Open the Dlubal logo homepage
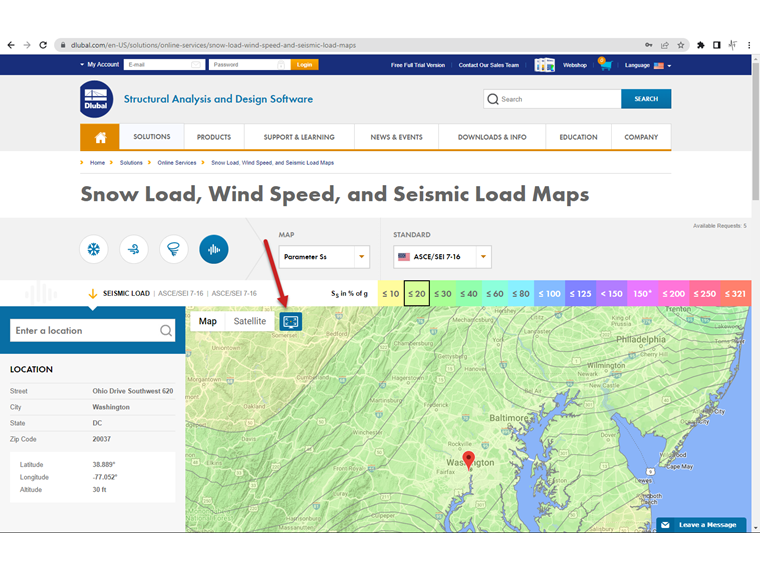The width and height of the screenshot is (760, 570). click(x=96, y=99)
